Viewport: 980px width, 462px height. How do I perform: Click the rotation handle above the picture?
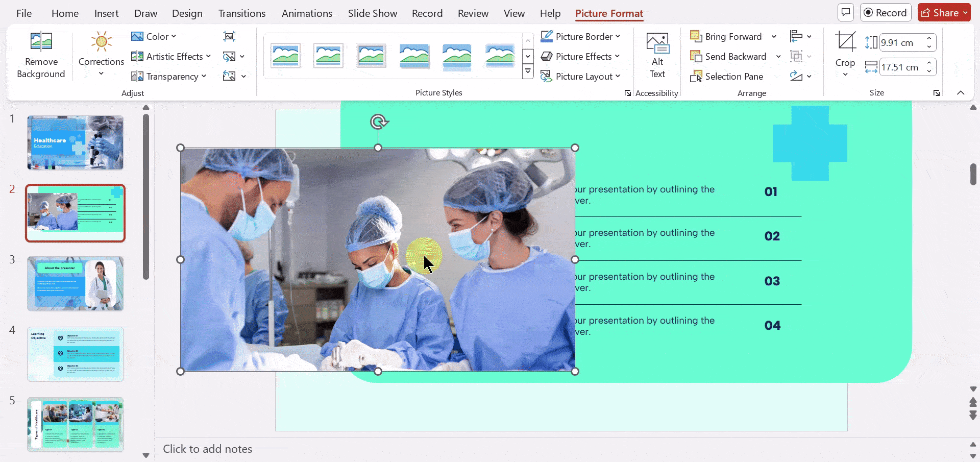[378, 122]
